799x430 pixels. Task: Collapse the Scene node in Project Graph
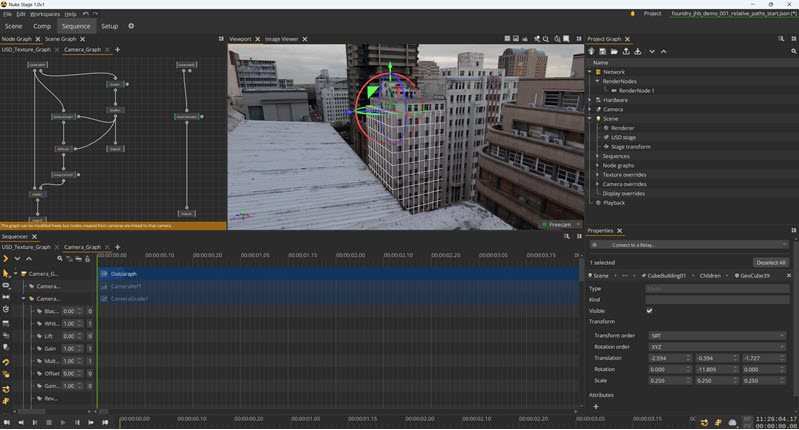coord(590,118)
